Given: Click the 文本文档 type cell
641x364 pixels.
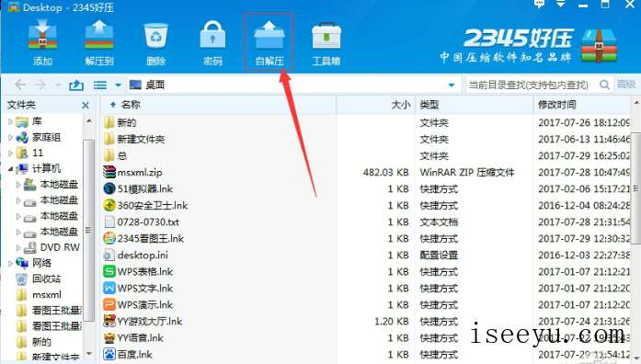Looking at the screenshot, I should click(439, 222).
